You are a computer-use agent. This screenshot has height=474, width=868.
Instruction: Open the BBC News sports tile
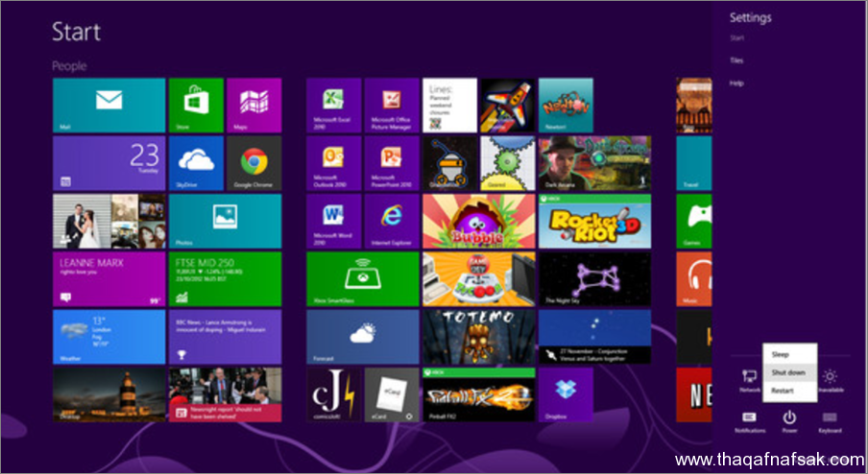tap(226, 337)
